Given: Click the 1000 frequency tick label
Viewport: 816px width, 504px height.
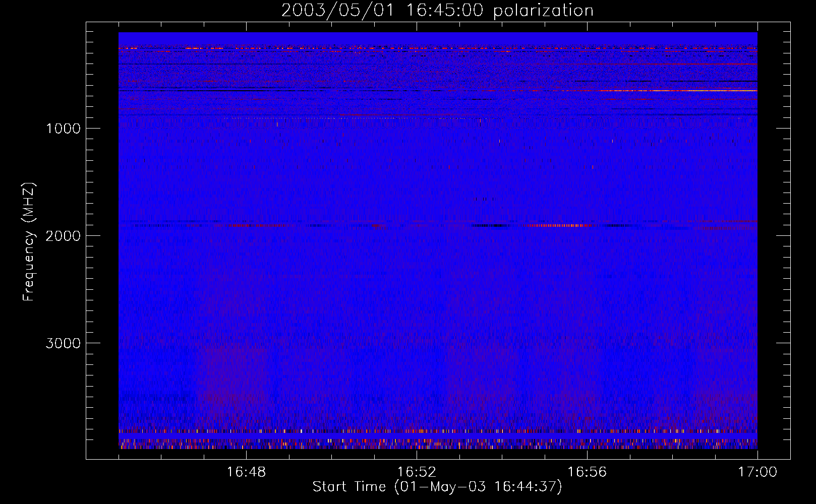Looking at the screenshot, I should (64, 129).
